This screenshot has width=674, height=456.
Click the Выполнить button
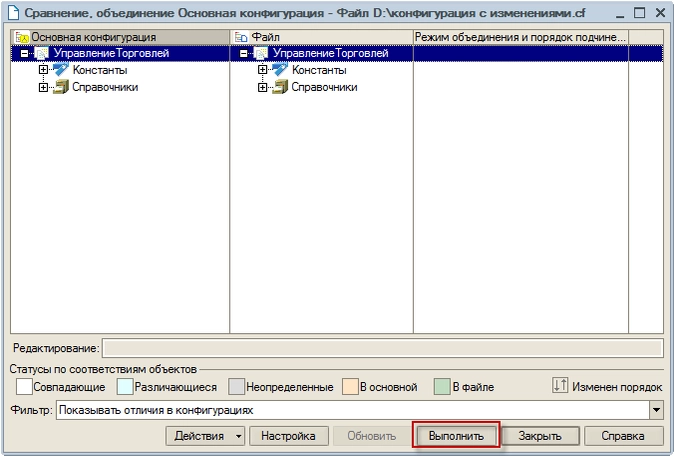tap(456, 436)
